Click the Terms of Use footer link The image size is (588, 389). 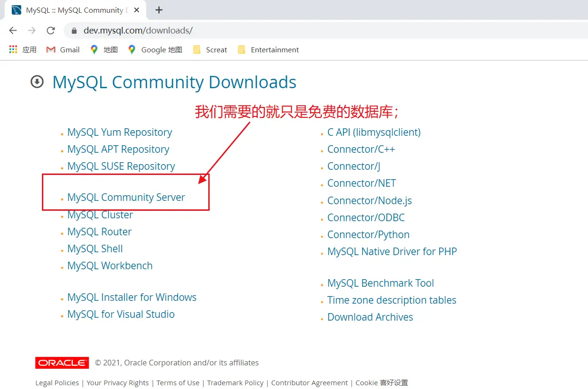178,383
